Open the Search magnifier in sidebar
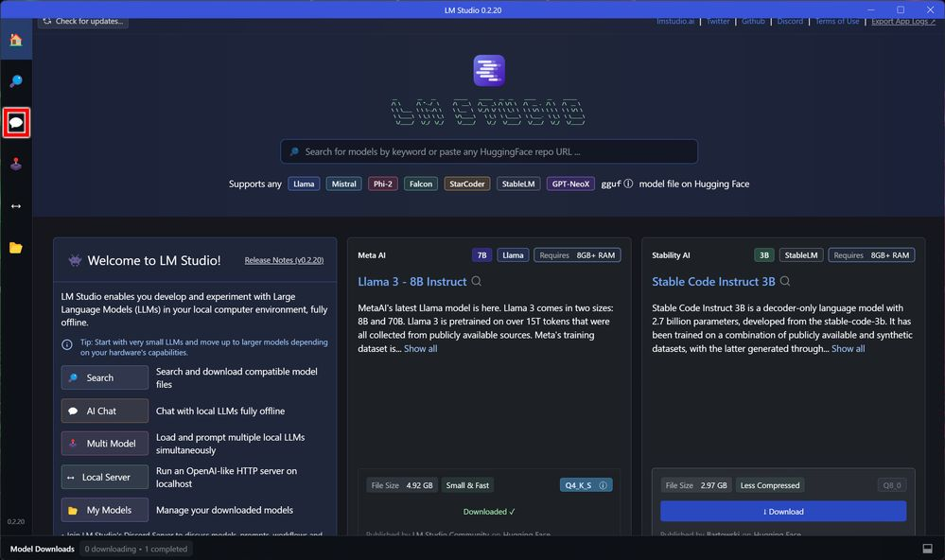This screenshot has width=945, height=560. point(16,81)
